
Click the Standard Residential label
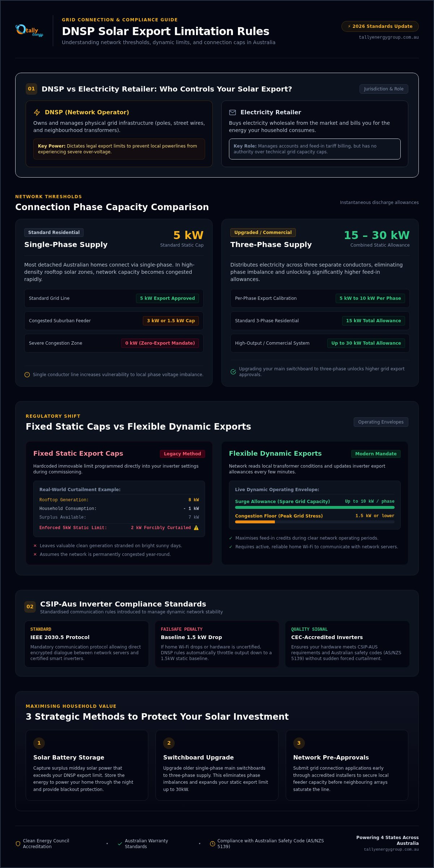click(x=54, y=233)
